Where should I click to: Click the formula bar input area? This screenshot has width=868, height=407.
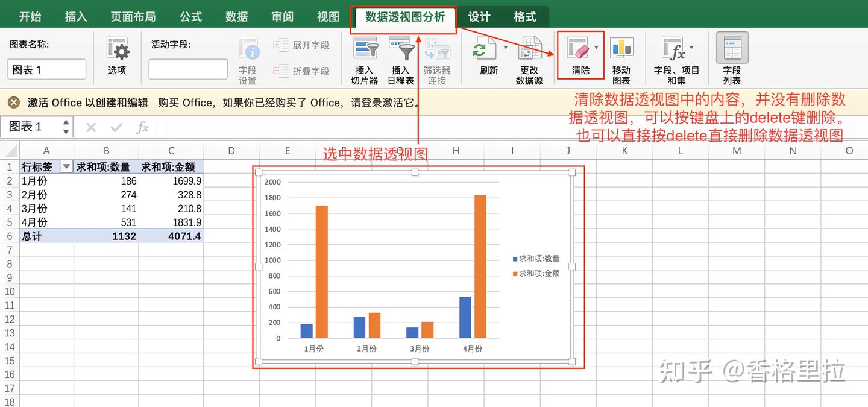(x=511, y=127)
